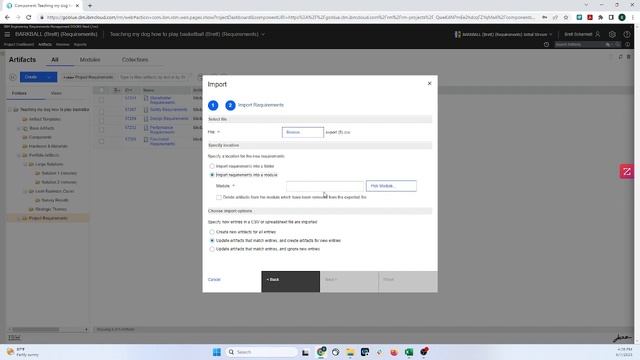Switch to the Collections tab
The height and width of the screenshot is (360, 640).
pos(135,60)
